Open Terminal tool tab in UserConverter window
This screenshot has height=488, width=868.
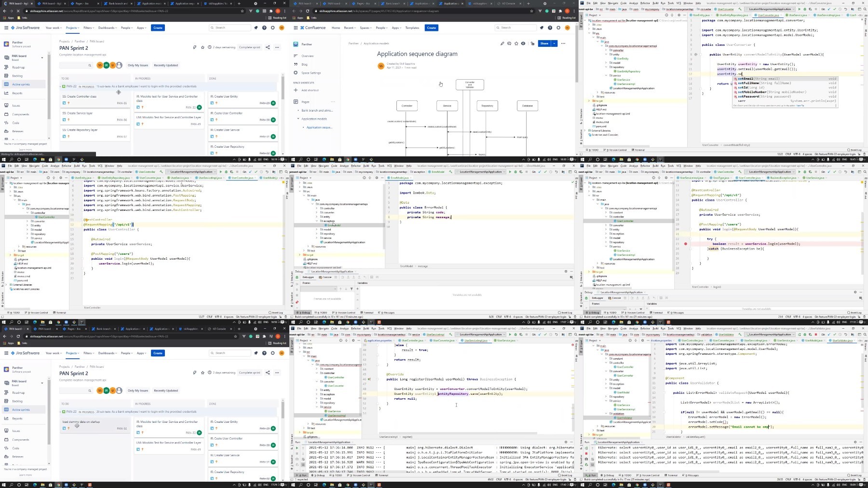pyautogui.click(x=638, y=150)
